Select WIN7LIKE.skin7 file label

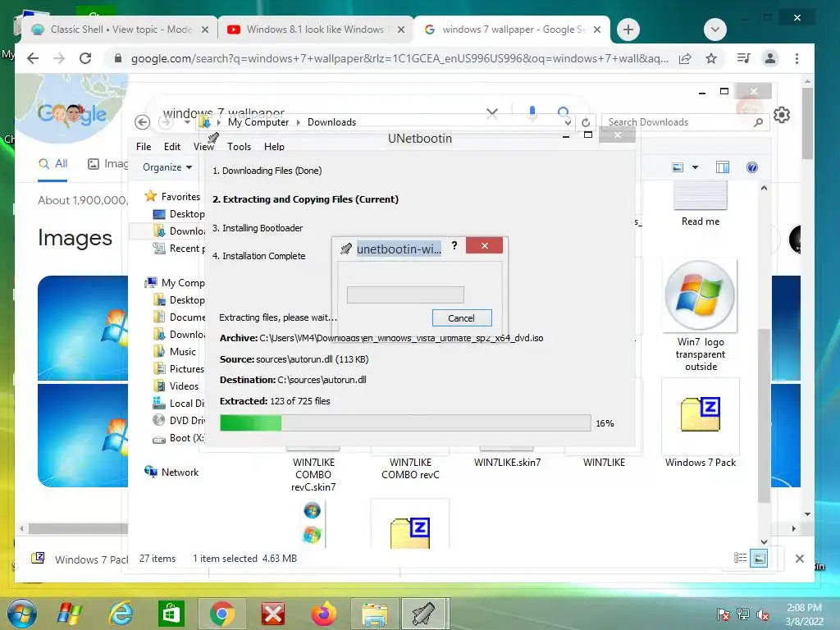point(507,463)
